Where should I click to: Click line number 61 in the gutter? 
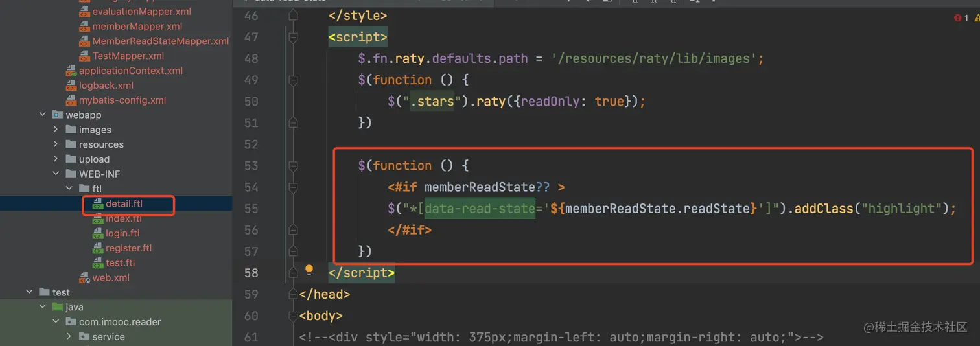pyautogui.click(x=251, y=338)
